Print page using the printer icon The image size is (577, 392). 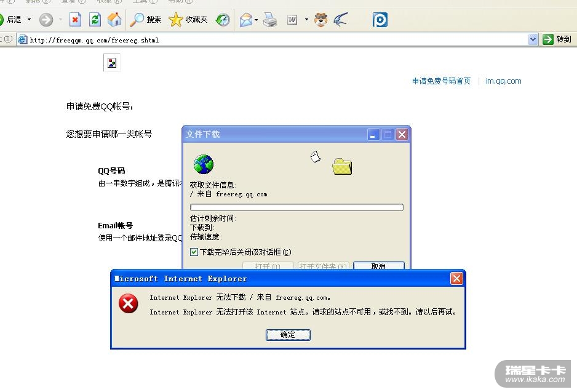[x=270, y=20]
